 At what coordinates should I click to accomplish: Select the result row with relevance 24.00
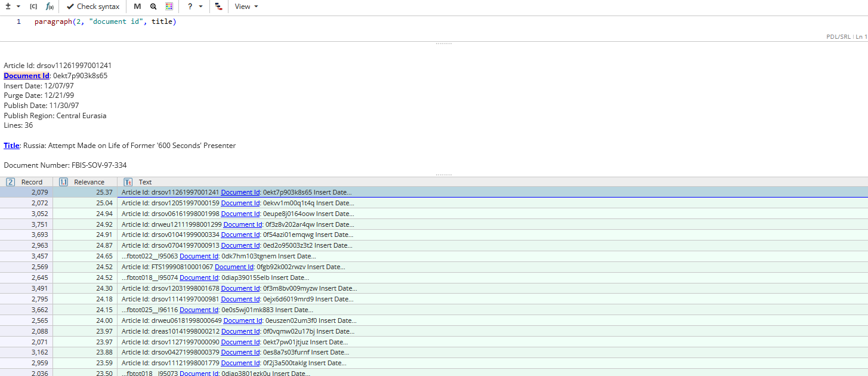click(418, 320)
